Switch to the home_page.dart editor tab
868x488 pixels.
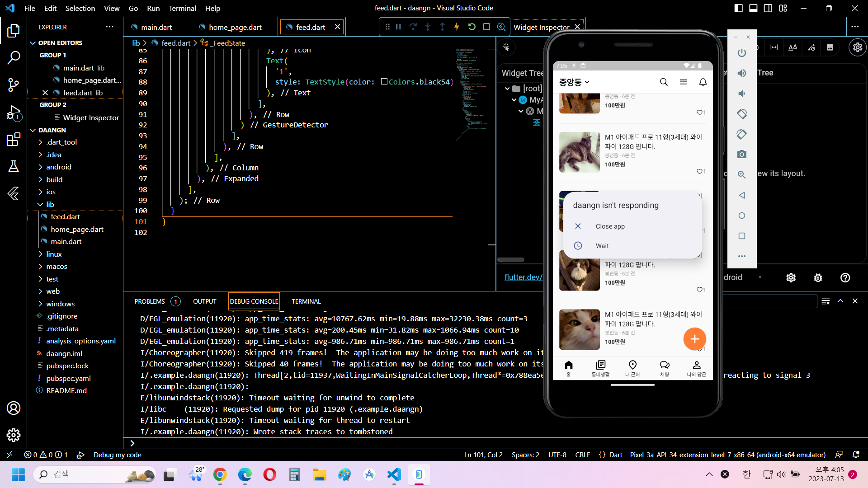[235, 27]
